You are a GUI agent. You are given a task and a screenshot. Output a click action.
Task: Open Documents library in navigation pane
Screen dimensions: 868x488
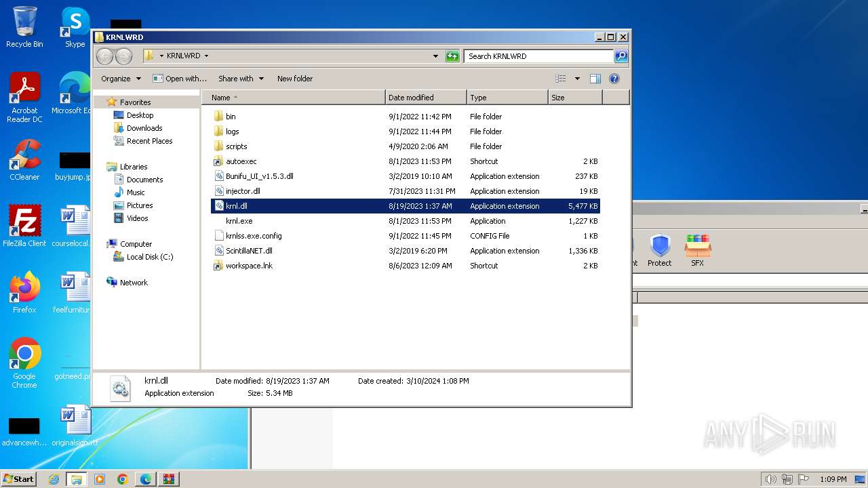144,180
